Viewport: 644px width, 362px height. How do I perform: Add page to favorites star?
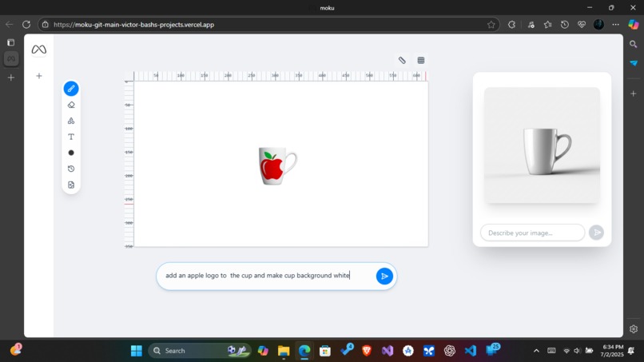click(491, 25)
